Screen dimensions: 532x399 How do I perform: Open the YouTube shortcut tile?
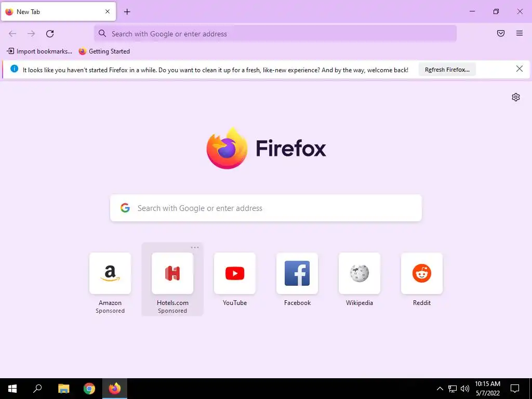[x=235, y=279]
